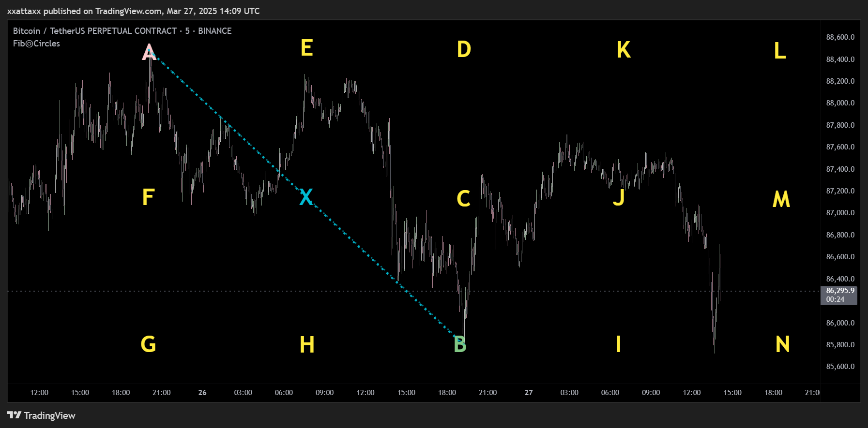Image resolution: width=868 pixels, height=428 pixels.
Task: Pick the yellow letter I label
Action: point(618,344)
